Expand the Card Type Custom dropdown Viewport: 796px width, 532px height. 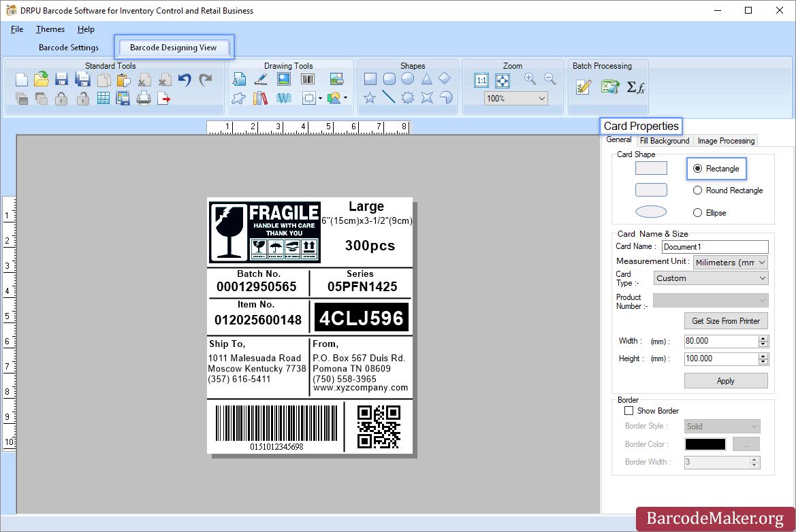coord(711,278)
